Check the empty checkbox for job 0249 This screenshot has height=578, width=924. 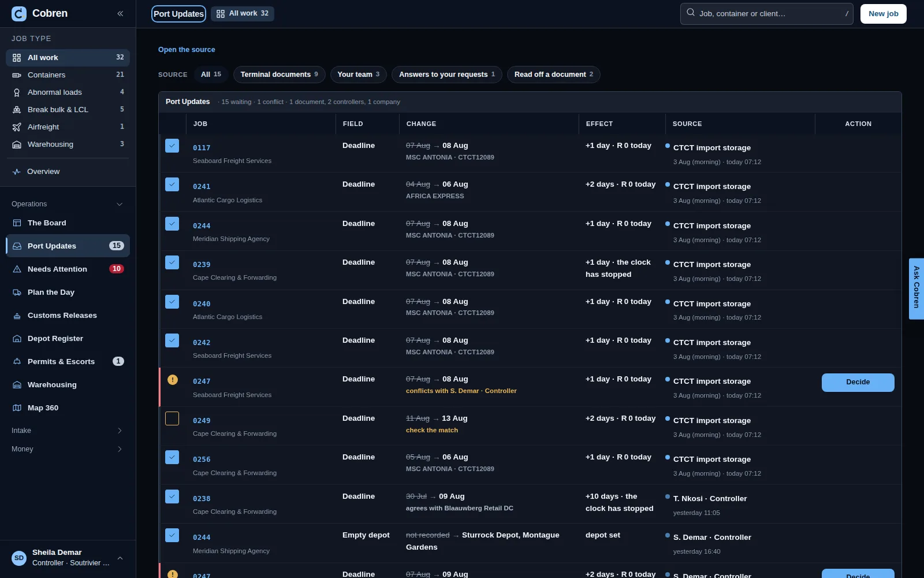pyautogui.click(x=172, y=418)
